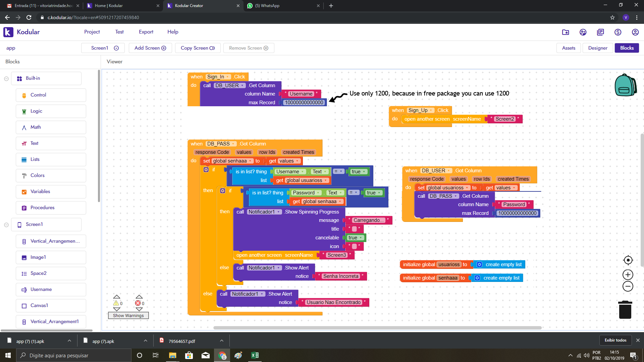Open the gear on create empty list usarioss
Screen dimensions: 644x362
(480, 264)
